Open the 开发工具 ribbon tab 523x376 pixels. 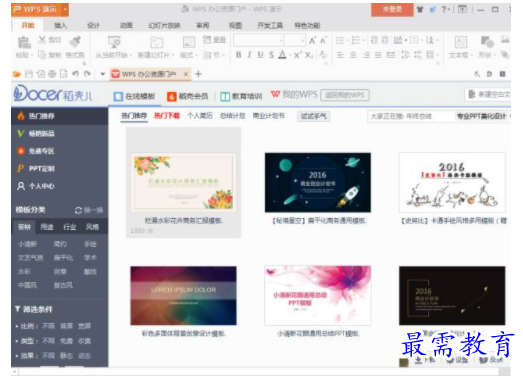[270, 25]
